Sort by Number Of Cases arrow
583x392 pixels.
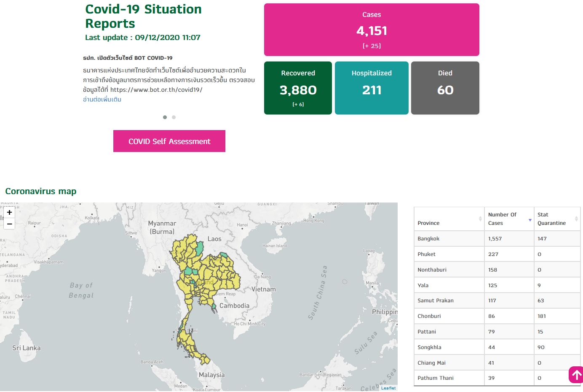click(530, 220)
